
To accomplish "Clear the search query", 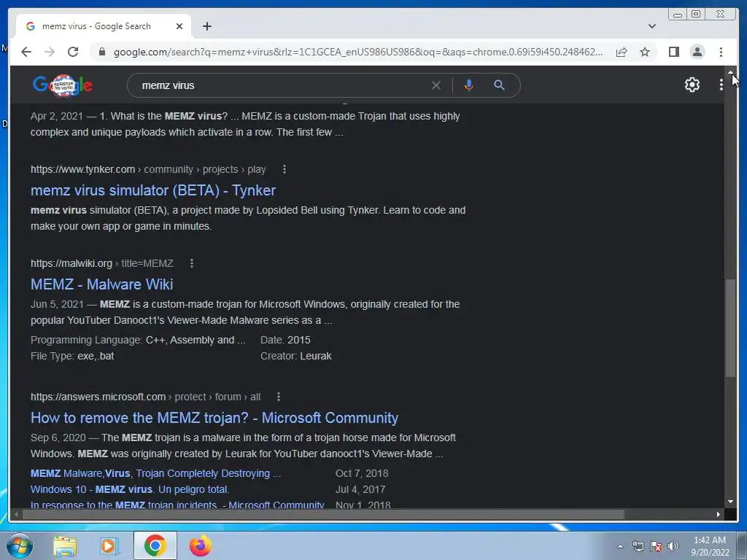I will coord(436,85).
